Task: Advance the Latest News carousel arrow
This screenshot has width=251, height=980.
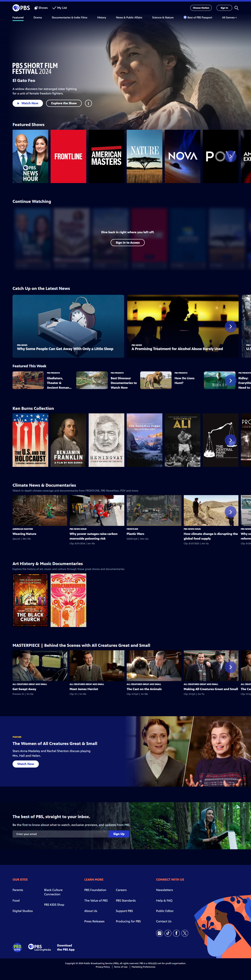Action: point(230,326)
